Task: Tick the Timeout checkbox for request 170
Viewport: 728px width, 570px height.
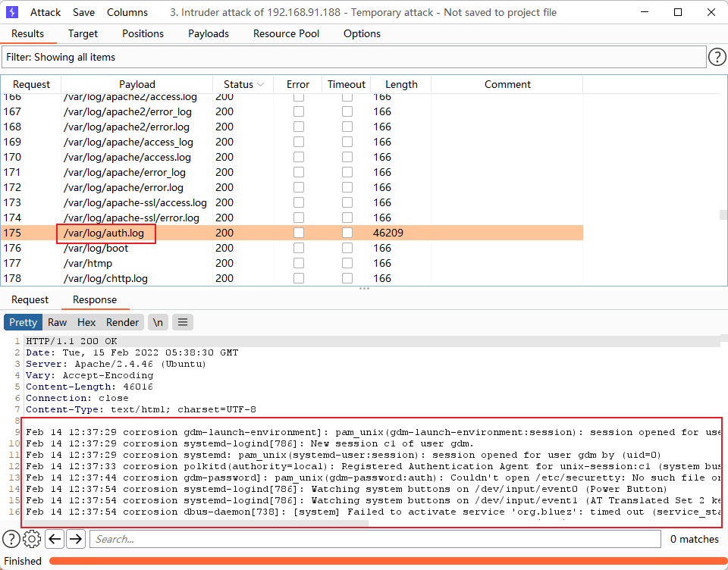Action: (x=347, y=157)
